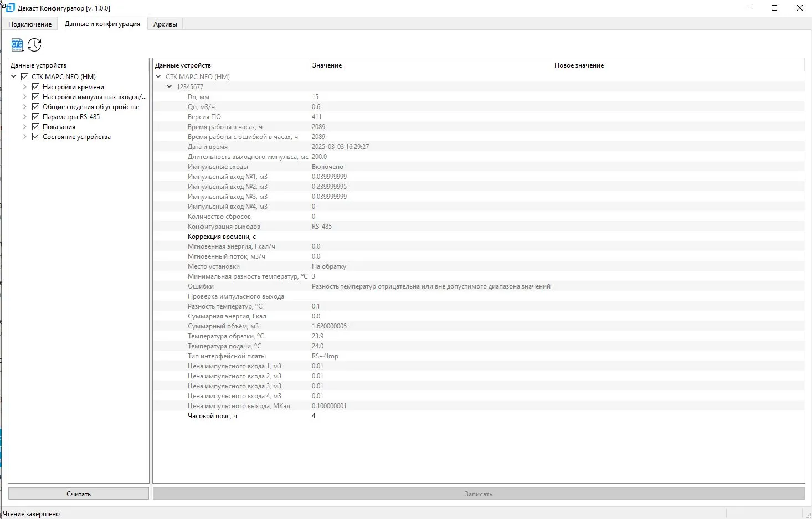812x519 pixels.
Task: Click the Считать button
Action: [x=79, y=494]
